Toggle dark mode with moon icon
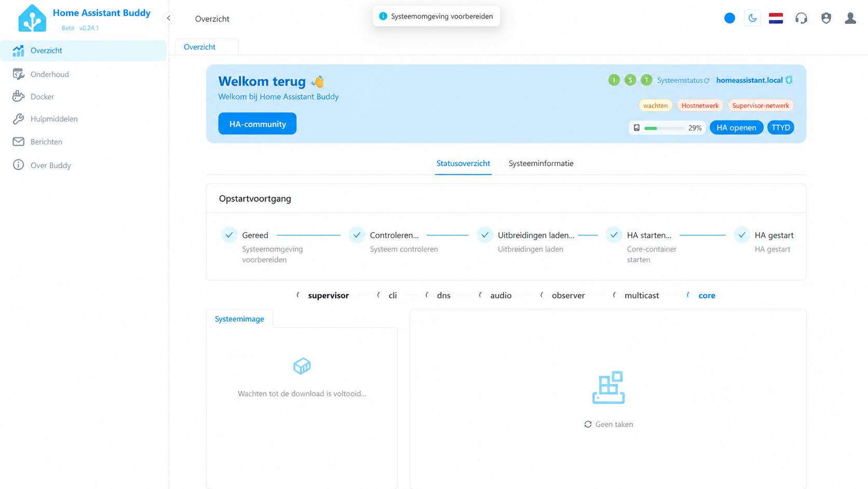The height and width of the screenshot is (489, 868). (x=752, y=18)
